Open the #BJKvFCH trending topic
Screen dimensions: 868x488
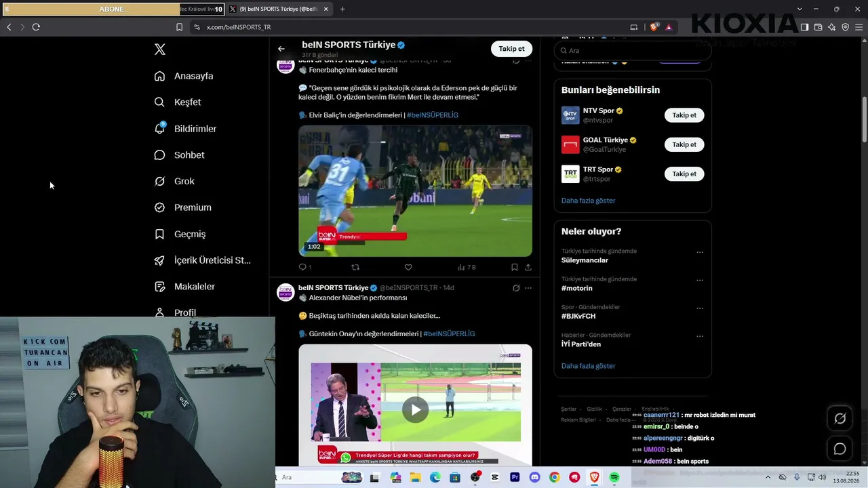pyautogui.click(x=578, y=317)
